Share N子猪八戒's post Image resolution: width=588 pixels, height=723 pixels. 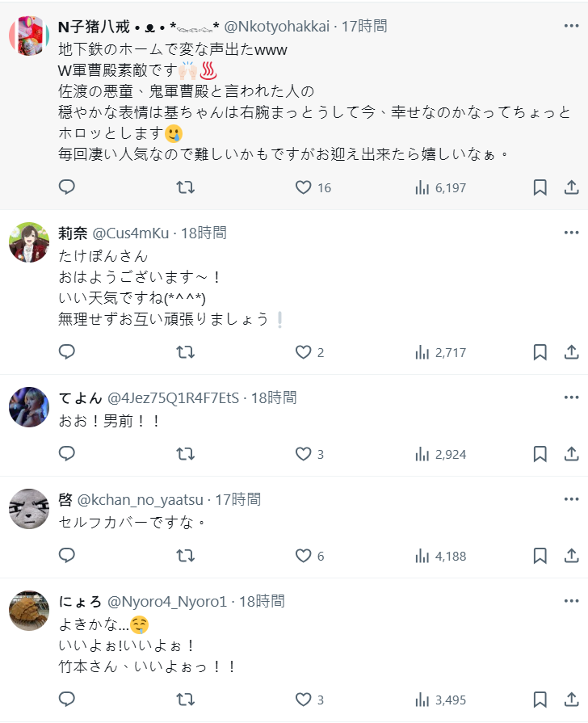[x=570, y=187]
